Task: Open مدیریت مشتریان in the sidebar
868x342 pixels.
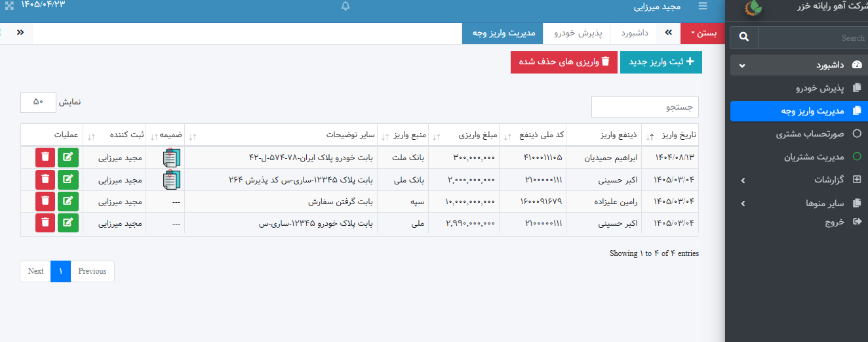Action: coord(799,157)
